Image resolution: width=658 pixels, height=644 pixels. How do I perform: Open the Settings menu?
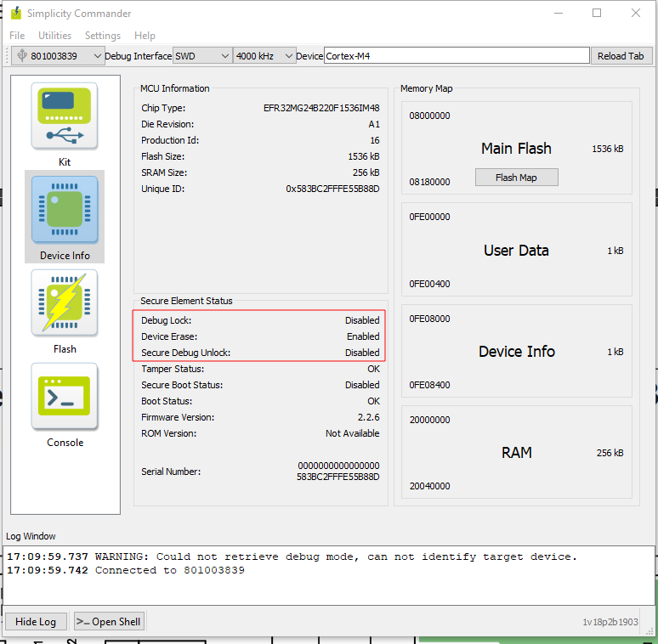[103, 36]
